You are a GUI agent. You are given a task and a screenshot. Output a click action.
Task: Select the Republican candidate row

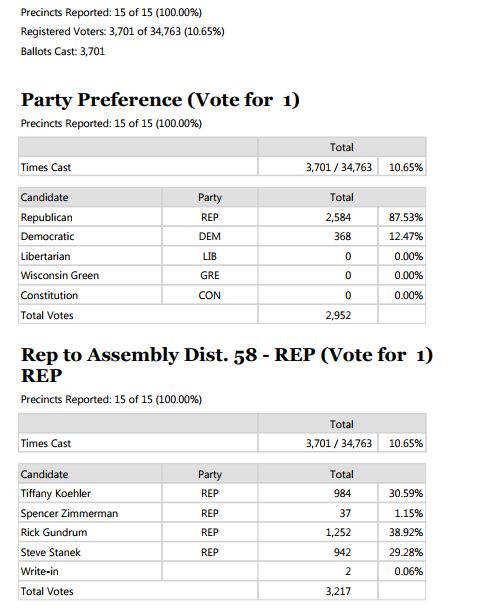coord(222,217)
